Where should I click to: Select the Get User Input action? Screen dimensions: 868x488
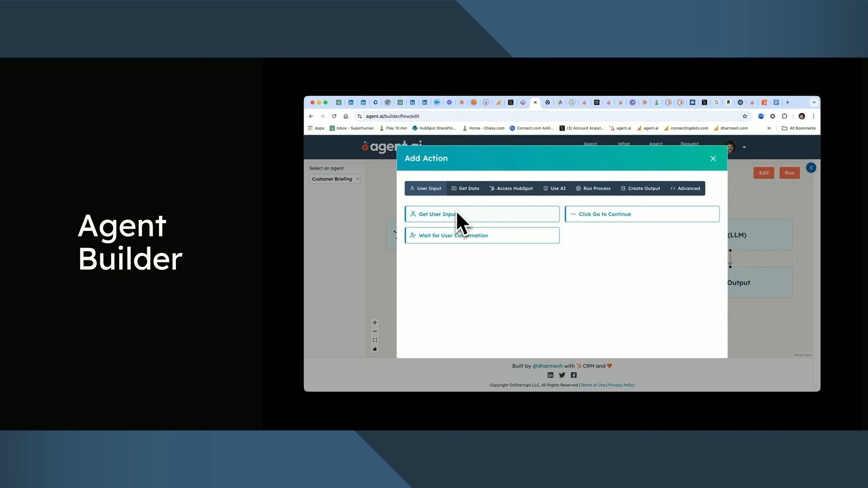482,214
